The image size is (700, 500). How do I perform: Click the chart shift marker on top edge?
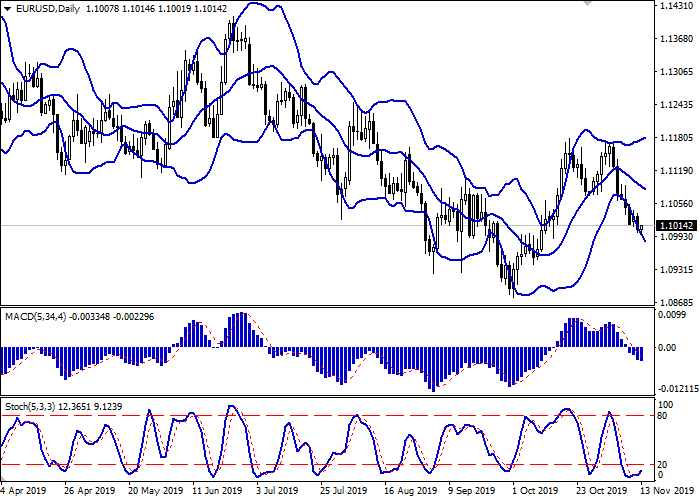(586, 5)
